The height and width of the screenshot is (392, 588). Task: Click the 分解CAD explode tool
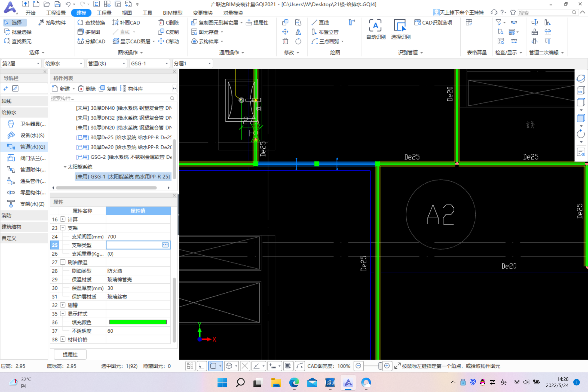[91, 41]
